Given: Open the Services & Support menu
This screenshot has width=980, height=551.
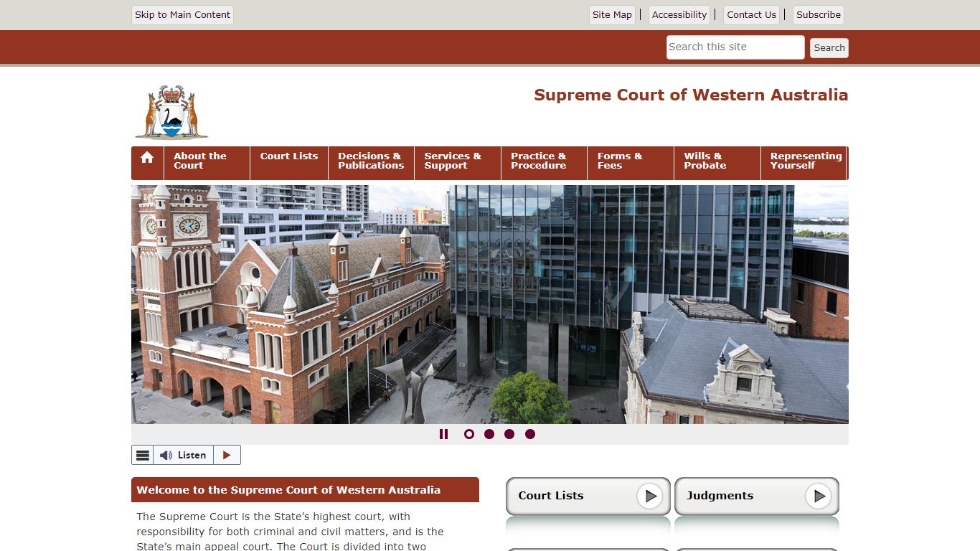Looking at the screenshot, I should coord(458,163).
